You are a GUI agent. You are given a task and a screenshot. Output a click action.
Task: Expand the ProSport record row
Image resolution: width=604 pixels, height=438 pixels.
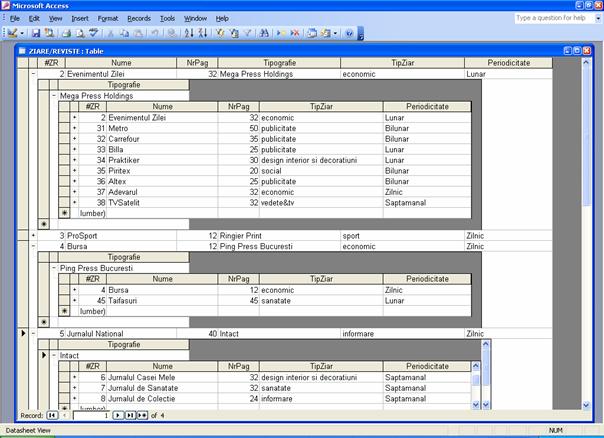click(35, 236)
